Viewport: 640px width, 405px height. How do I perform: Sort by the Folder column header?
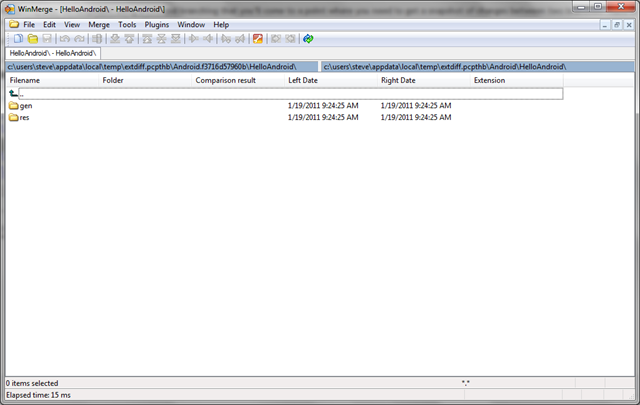(x=145, y=80)
